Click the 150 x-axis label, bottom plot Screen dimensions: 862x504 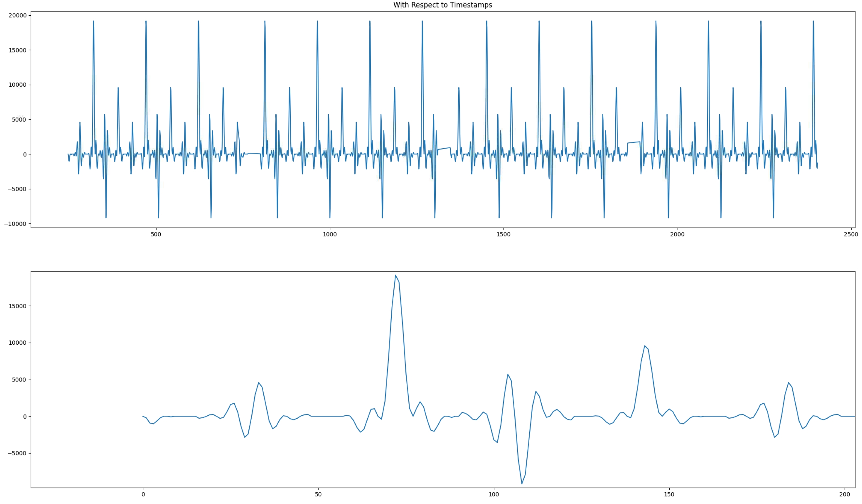[669, 495]
